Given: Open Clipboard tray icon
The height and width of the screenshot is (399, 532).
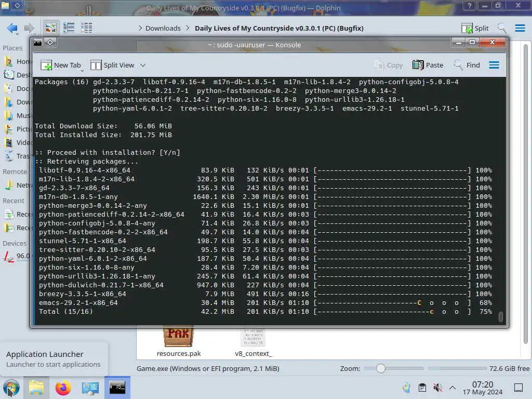Looking at the screenshot, I should [x=422, y=388].
